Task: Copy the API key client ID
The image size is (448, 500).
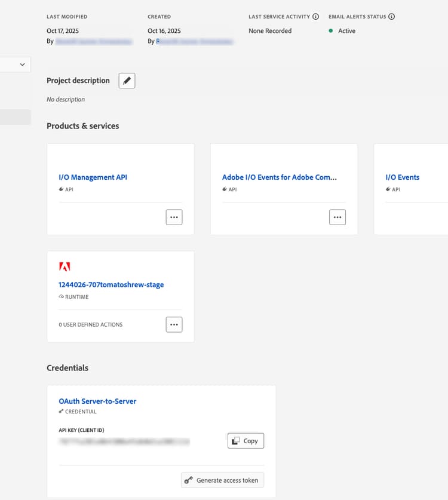Action: [246, 441]
